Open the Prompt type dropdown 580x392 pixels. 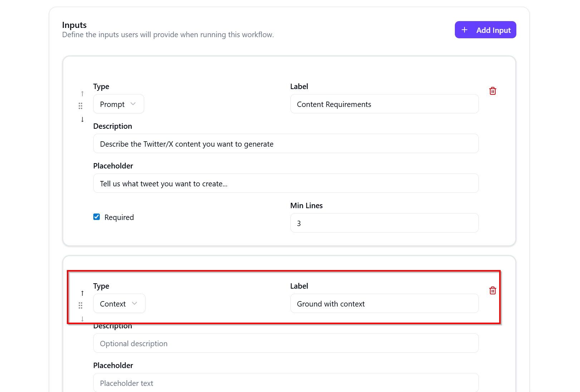click(118, 104)
